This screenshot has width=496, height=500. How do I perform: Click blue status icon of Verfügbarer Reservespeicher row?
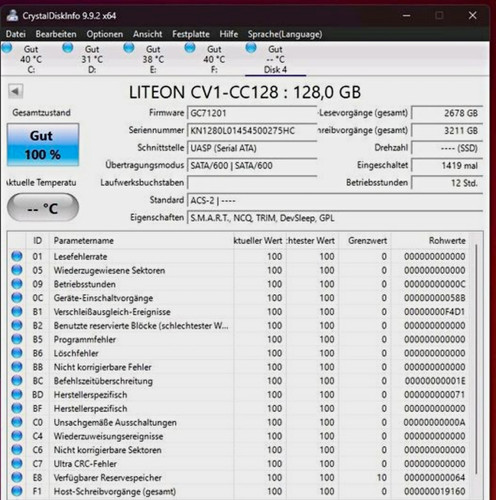click(17, 478)
